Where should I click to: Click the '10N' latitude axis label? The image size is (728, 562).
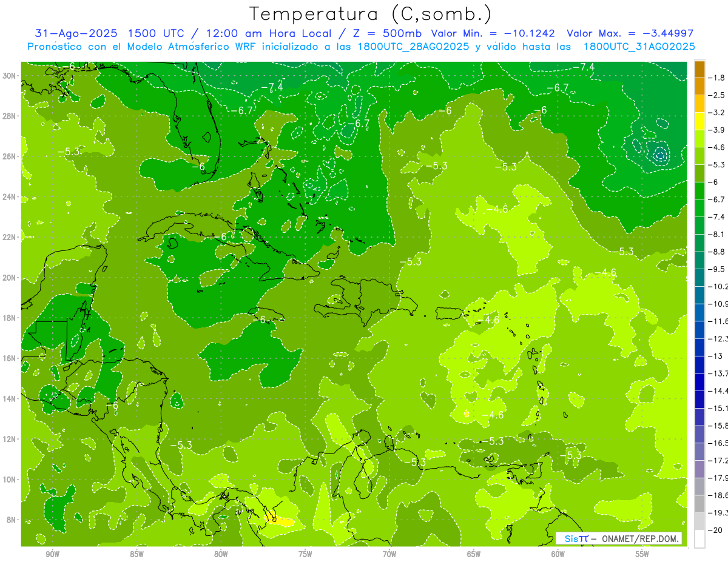(10, 480)
